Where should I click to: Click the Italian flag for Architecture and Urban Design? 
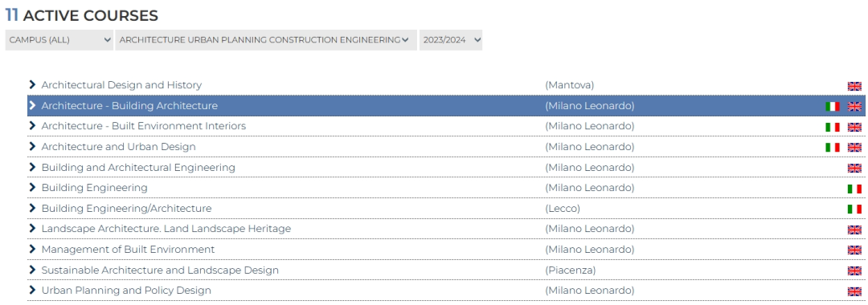click(832, 147)
